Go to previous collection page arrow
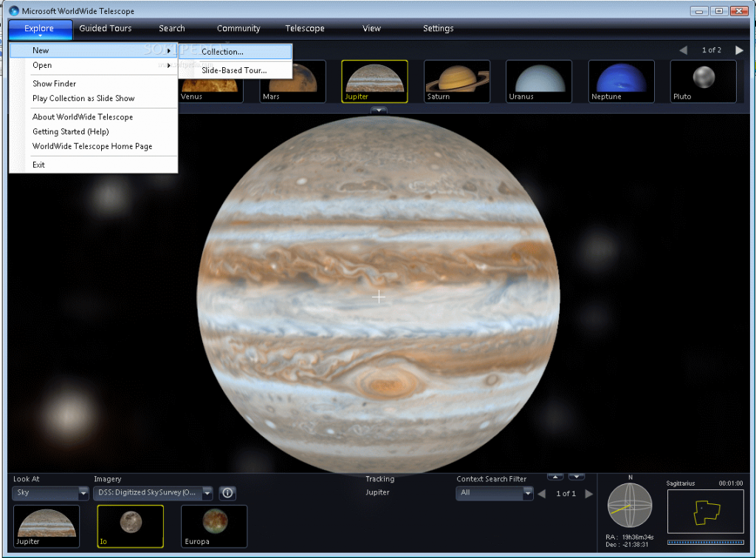 point(683,50)
